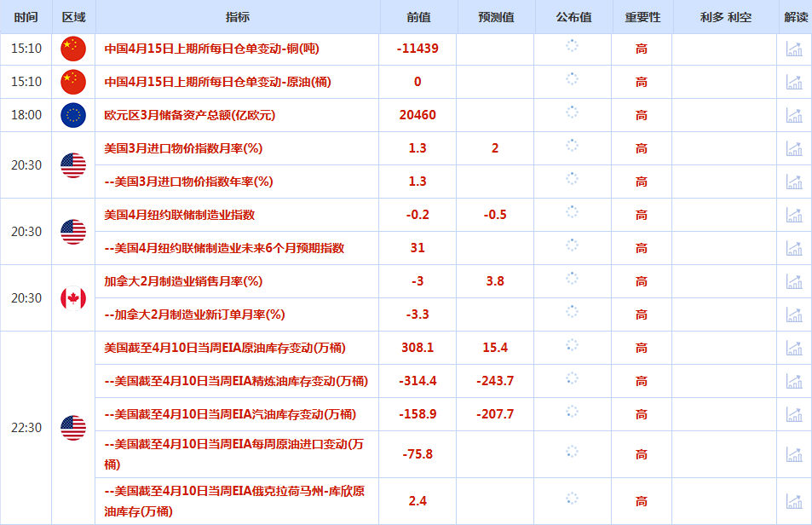Click the 时间 column header
Viewport: 812px width, 525px height.
tap(26, 17)
